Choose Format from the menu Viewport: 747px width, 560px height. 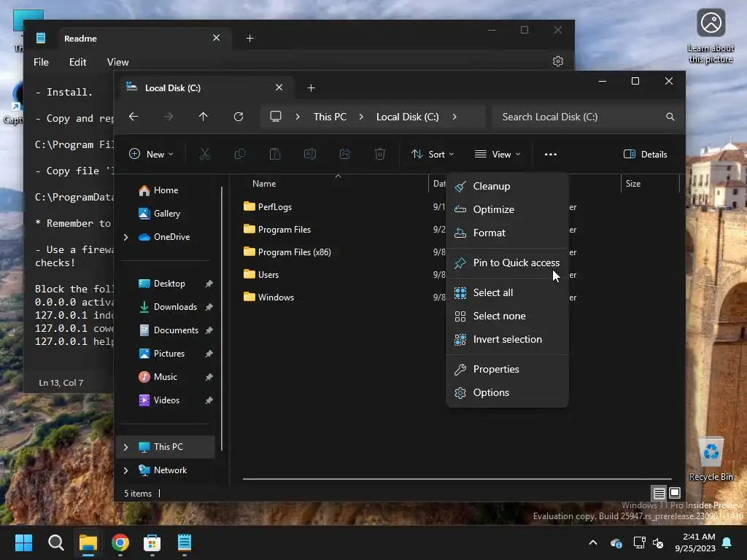508,233
